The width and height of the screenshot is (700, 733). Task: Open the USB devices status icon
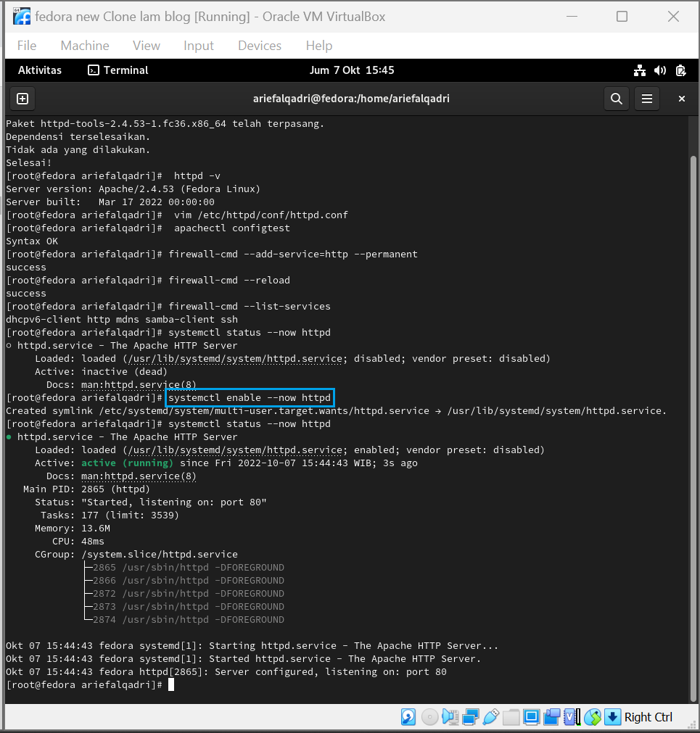[x=490, y=716]
